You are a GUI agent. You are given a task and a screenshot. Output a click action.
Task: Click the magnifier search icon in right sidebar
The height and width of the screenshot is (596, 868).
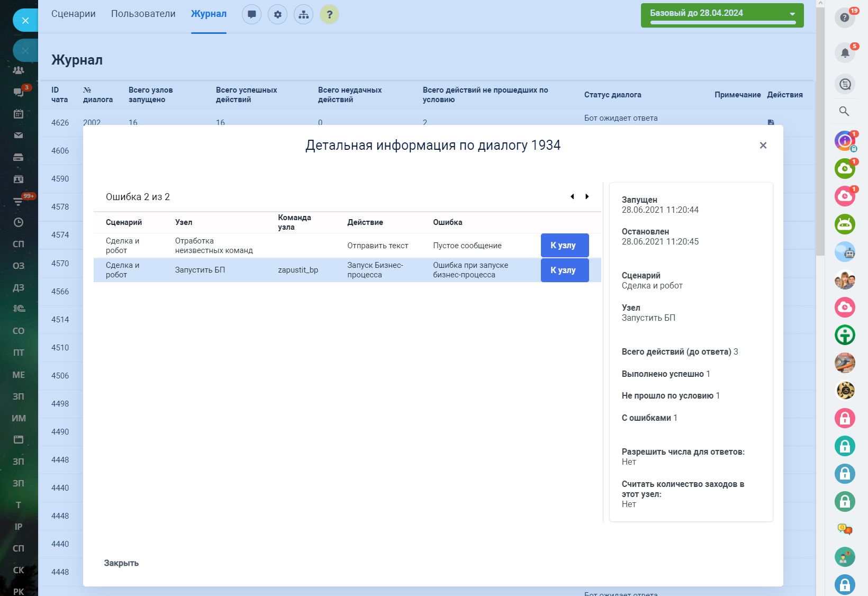pos(844,111)
